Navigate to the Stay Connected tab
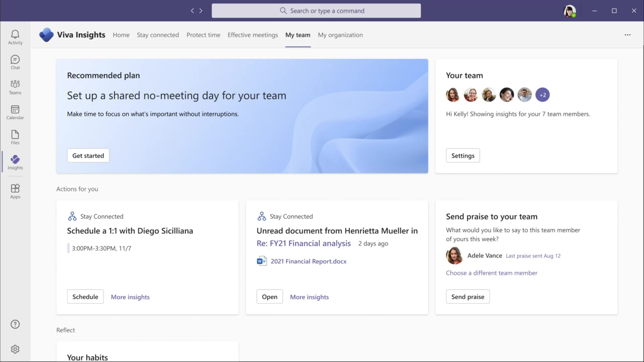The image size is (644, 362). point(158,34)
